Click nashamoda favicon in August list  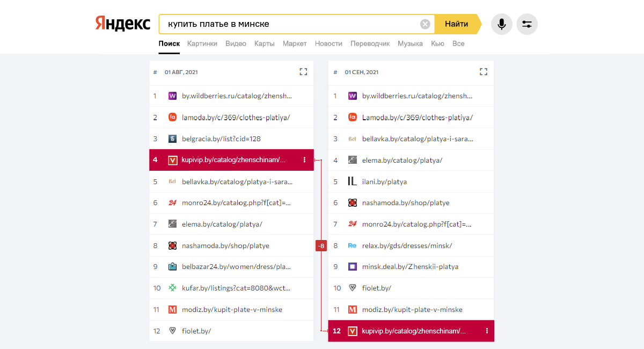(x=172, y=245)
